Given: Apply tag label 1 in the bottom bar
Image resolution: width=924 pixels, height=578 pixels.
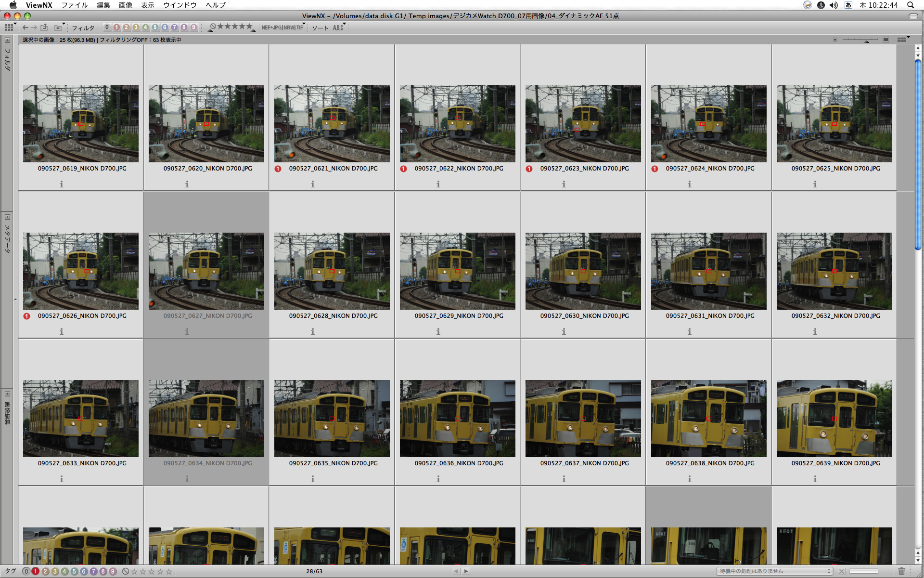Looking at the screenshot, I should click(x=36, y=571).
